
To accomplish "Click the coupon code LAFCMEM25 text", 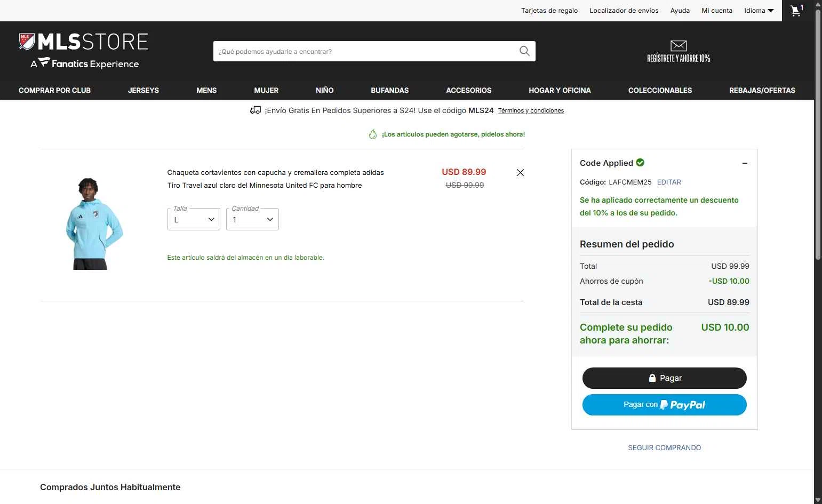I will coord(630,182).
